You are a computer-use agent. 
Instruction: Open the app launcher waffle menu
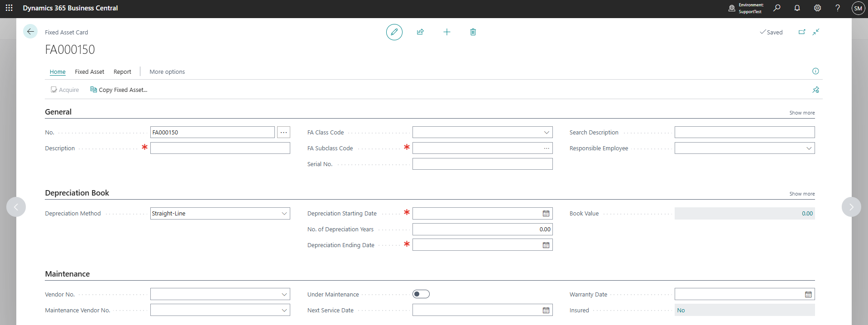click(9, 8)
